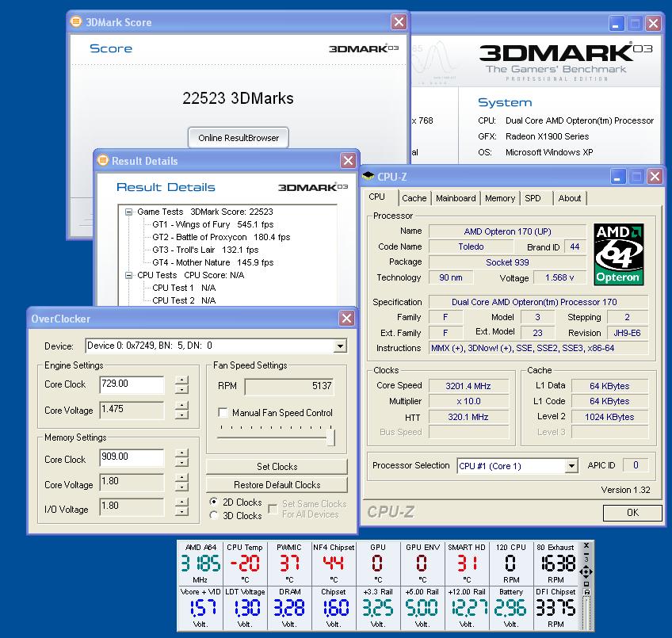Close the 3DMark Score window
Viewport: 672px width, 638px height.
click(x=399, y=21)
